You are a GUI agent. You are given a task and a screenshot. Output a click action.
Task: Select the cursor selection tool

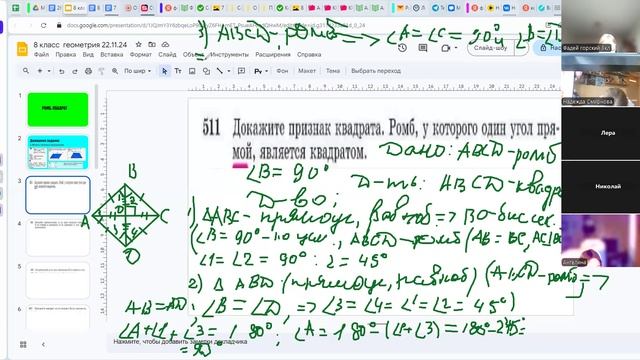(164, 71)
